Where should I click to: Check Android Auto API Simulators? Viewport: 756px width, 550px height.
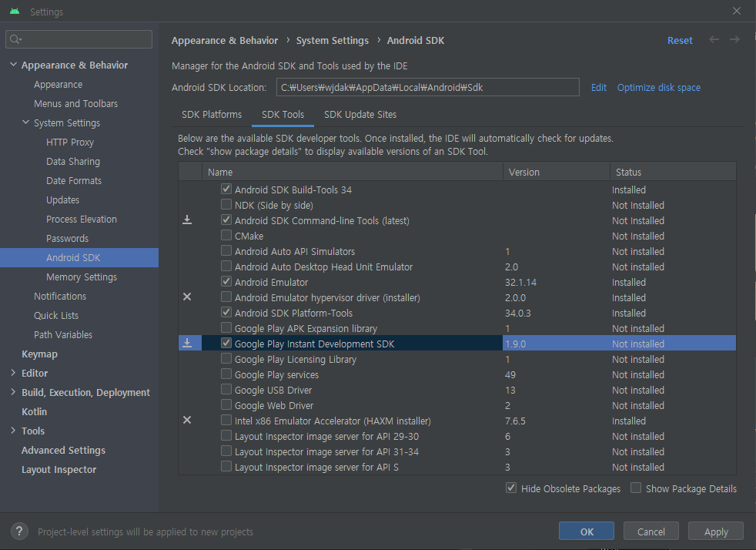coord(226,250)
